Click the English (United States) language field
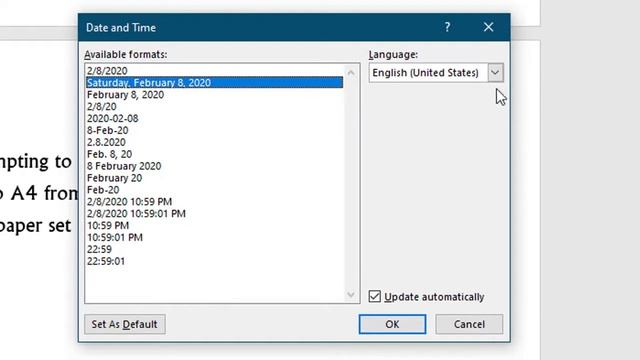Screen dimensions: 640x360 point(428,73)
